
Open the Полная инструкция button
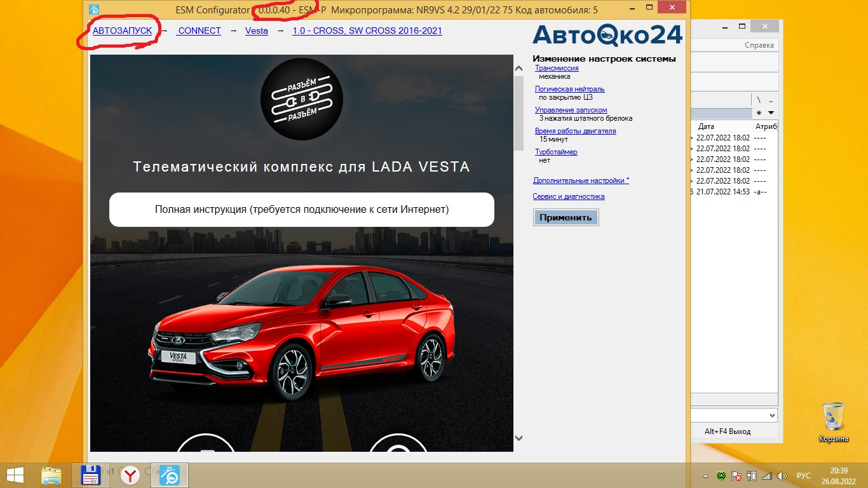pyautogui.click(x=302, y=209)
